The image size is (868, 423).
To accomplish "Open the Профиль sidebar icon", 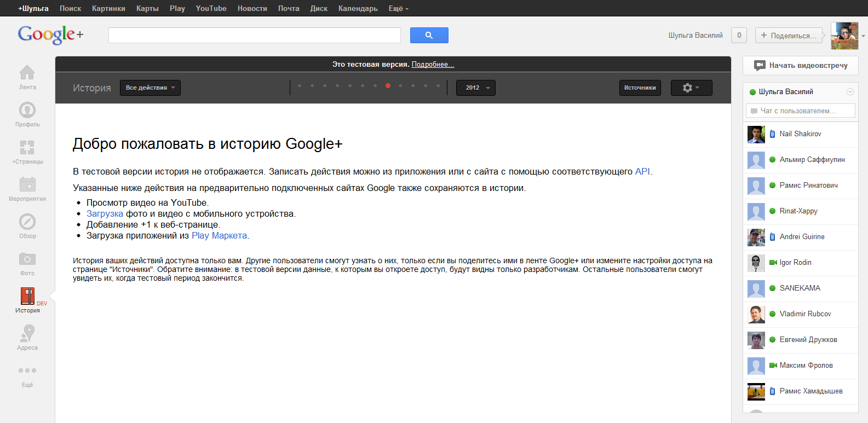I will tap(27, 110).
